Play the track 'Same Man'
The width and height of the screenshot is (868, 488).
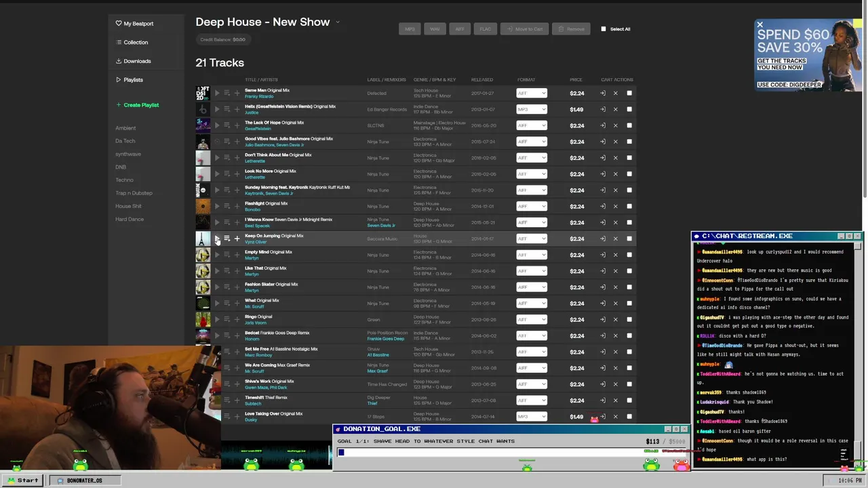(x=217, y=93)
